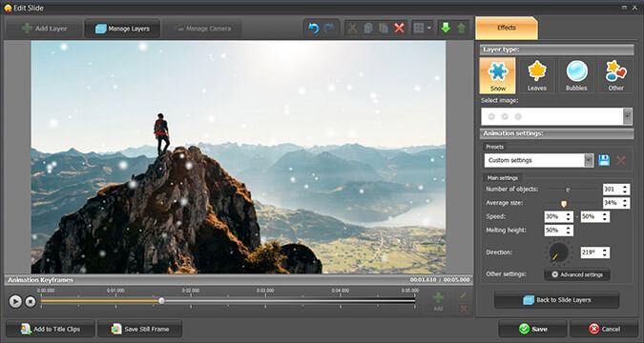The height and width of the screenshot is (343, 644).
Task: Click the Copy icon in toolbar
Action: click(368, 29)
